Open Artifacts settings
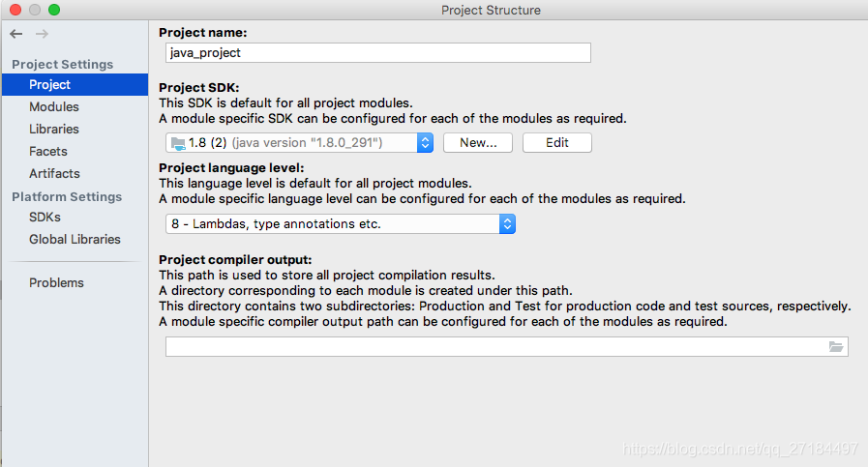 [x=54, y=174]
